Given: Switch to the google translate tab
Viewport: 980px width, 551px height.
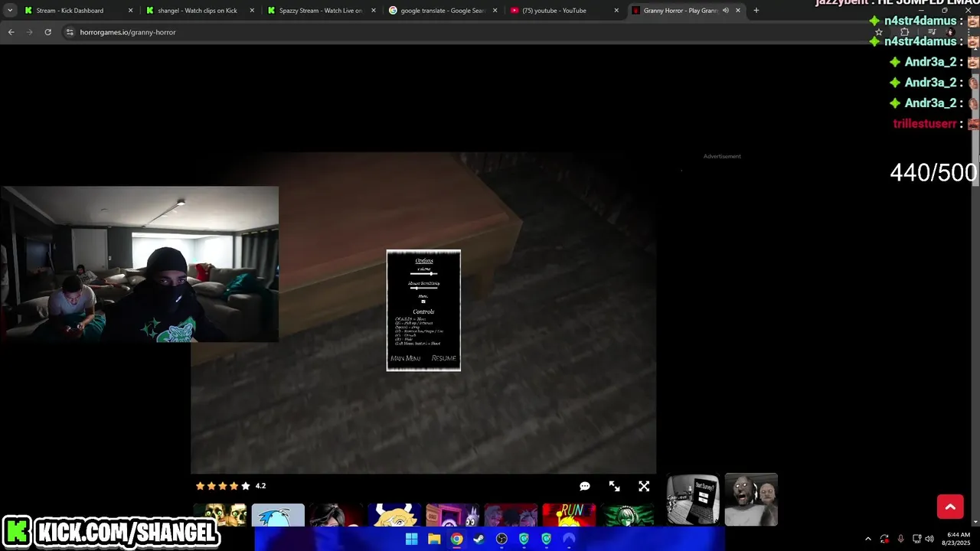Looking at the screenshot, I should [443, 11].
